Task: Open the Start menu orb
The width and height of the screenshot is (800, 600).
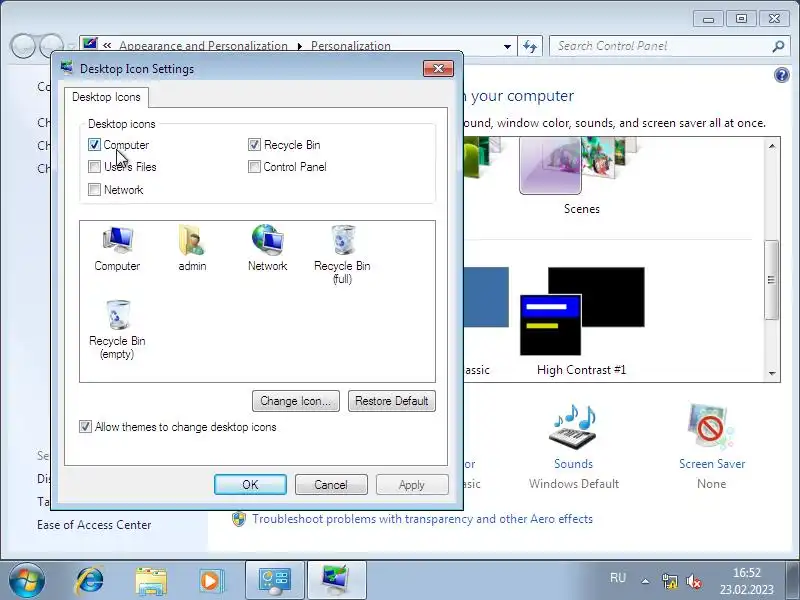Action: point(26,581)
